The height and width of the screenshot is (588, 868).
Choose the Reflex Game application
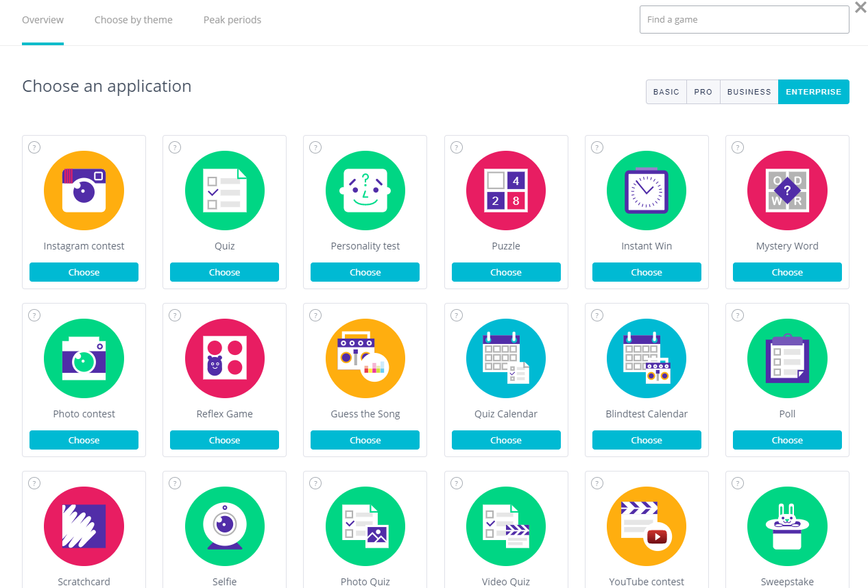[x=225, y=440]
